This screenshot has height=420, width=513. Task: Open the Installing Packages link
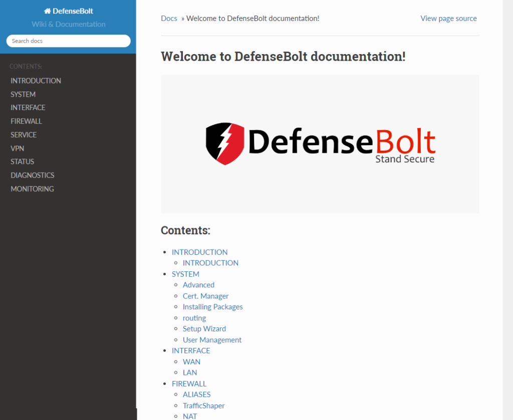pos(212,306)
